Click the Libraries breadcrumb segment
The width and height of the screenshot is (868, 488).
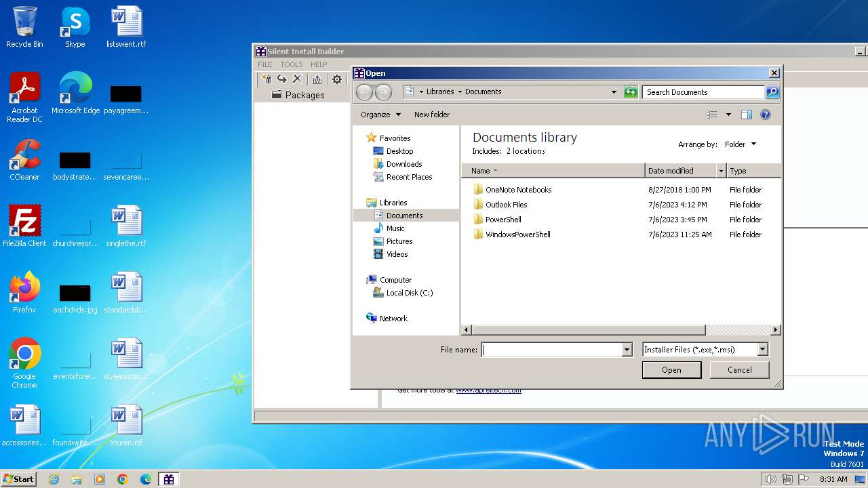point(440,91)
